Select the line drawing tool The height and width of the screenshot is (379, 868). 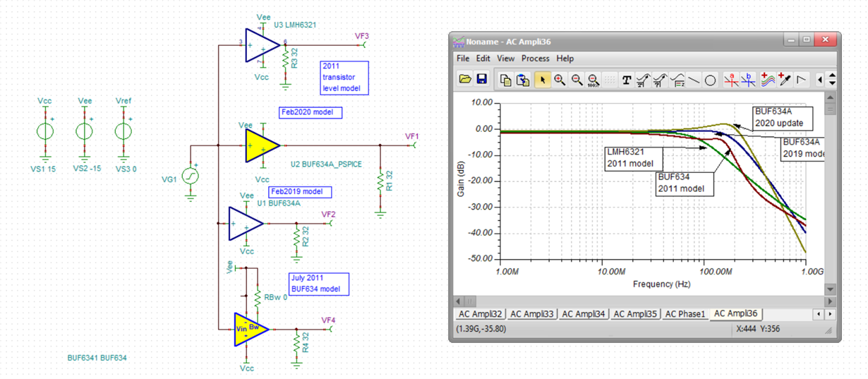694,80
